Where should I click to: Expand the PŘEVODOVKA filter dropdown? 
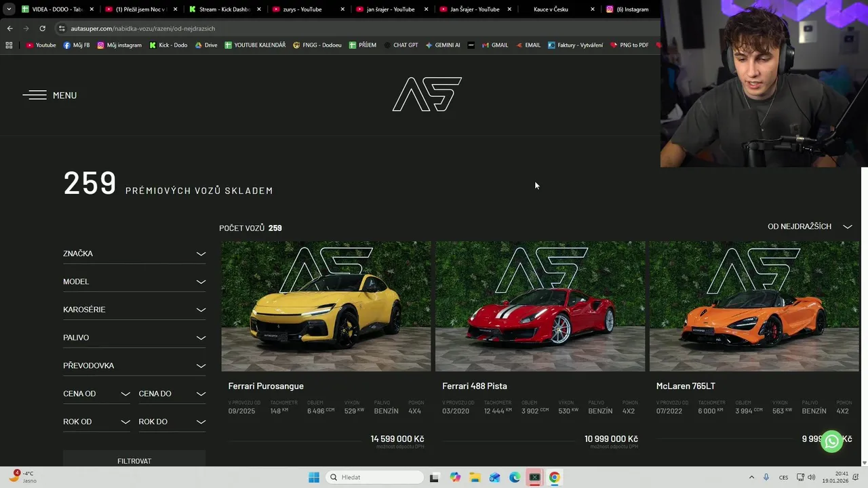pos(134,365)
